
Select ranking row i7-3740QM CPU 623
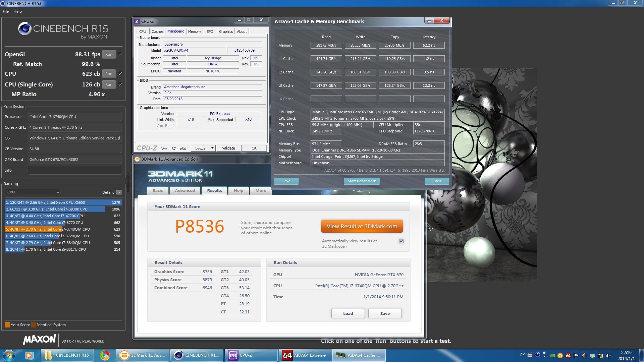click(x=63, y=229)
